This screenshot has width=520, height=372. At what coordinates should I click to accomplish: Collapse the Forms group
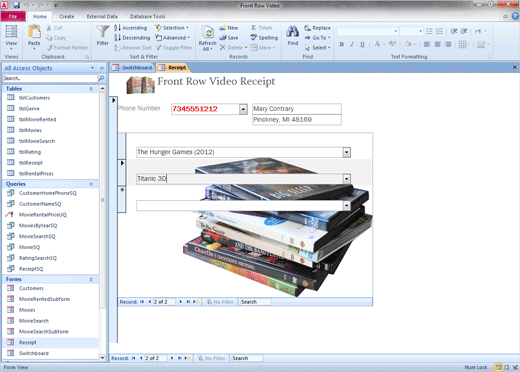[91, 279]
